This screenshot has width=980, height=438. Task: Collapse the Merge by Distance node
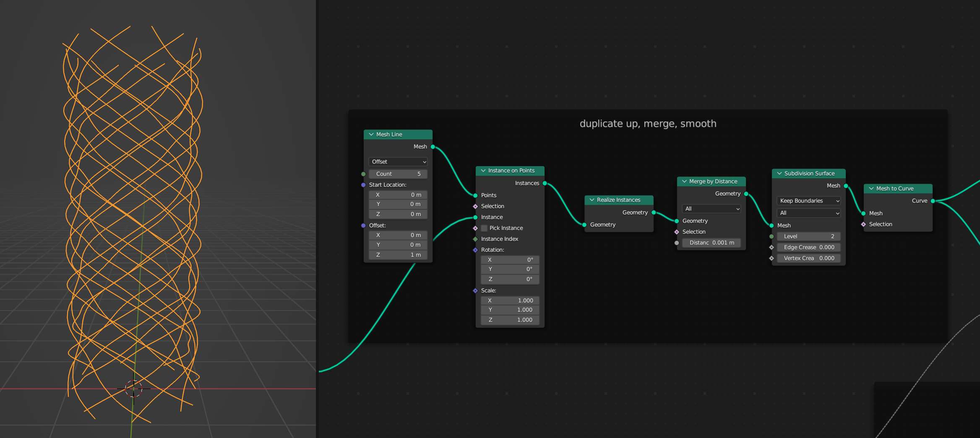pyautogui.click(x=684, y=182)
